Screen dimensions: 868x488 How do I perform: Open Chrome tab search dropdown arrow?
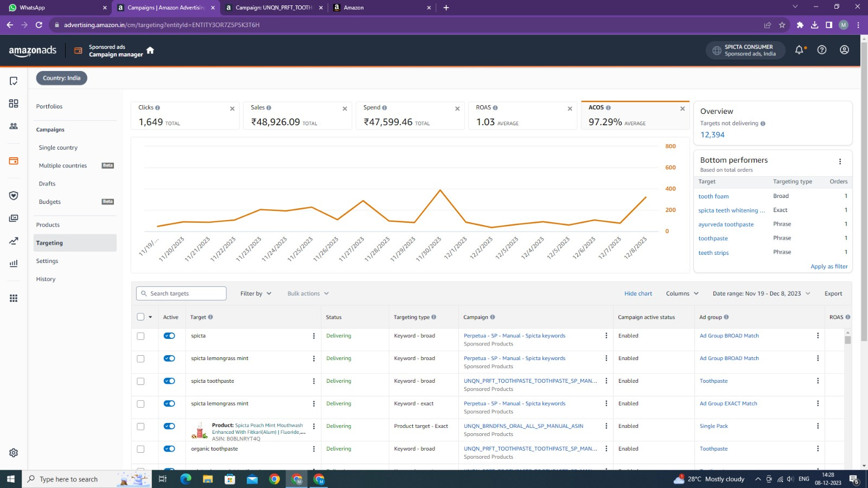point(795,7)
